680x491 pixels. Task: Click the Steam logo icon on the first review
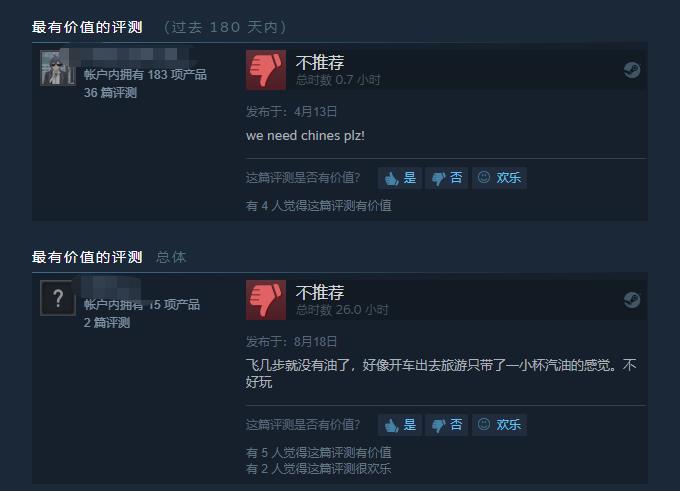(x=632, y=70)
